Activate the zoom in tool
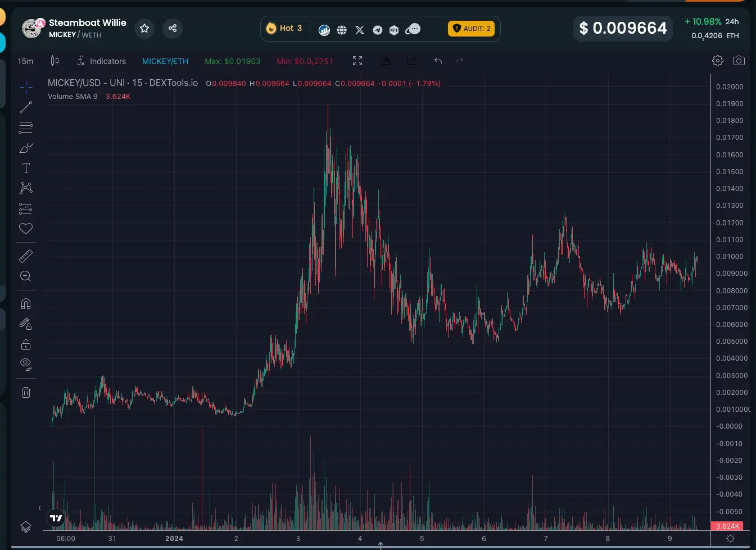Image resolution: width=756 pixels, height=550 pixels. pyautogui.click(x=26, y=276)
